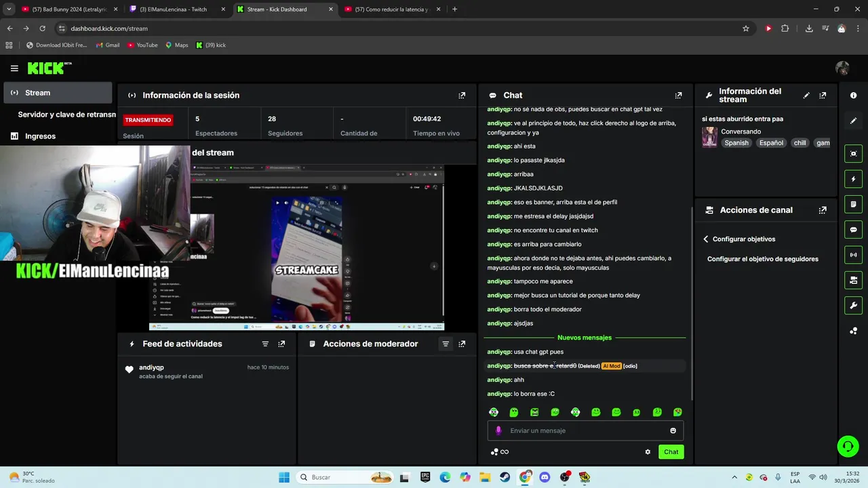Open the Gmail bookmark

click(x=108, y=45)
